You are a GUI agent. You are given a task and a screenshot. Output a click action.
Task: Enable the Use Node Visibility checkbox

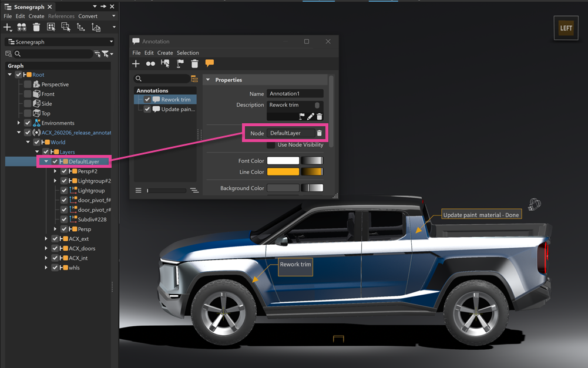(271, 144)
